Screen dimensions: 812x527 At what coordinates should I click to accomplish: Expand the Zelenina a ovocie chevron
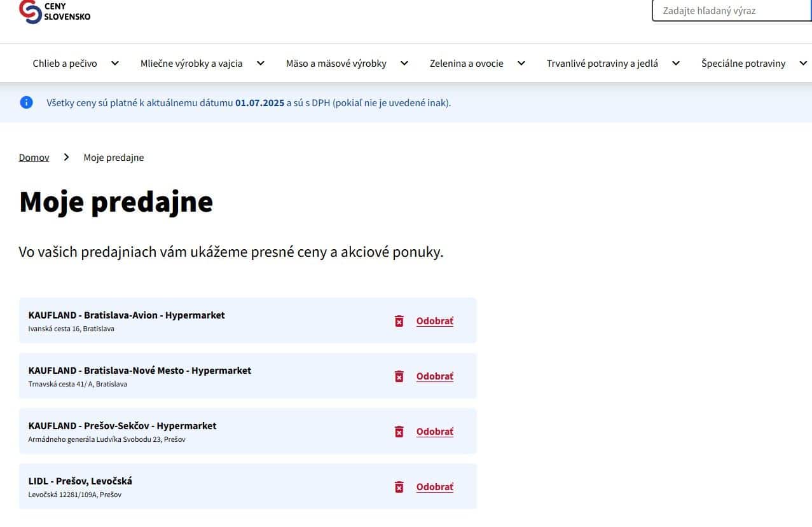[x=521, y=63]
